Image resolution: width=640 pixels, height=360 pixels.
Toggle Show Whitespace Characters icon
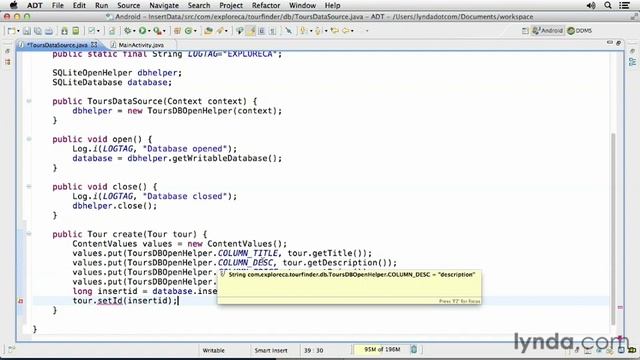pos(273,31)
